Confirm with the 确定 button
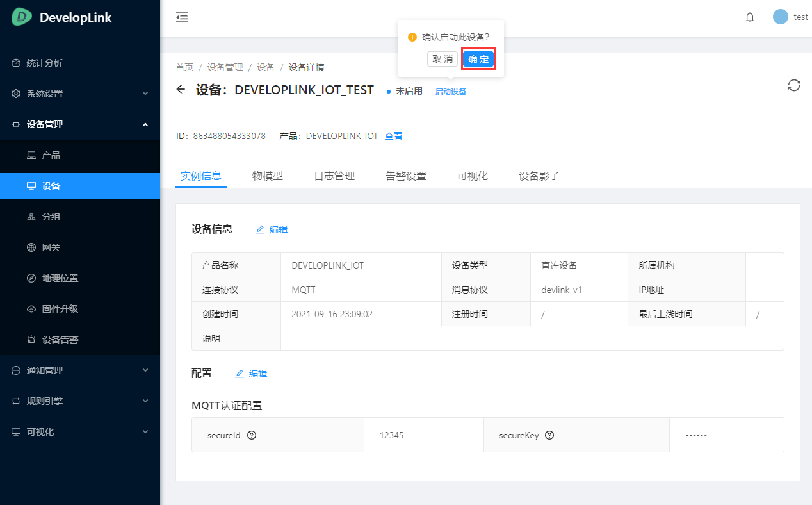Image resolution: width=812 pixels, height=505 pixels. click(x=478, y=59)
